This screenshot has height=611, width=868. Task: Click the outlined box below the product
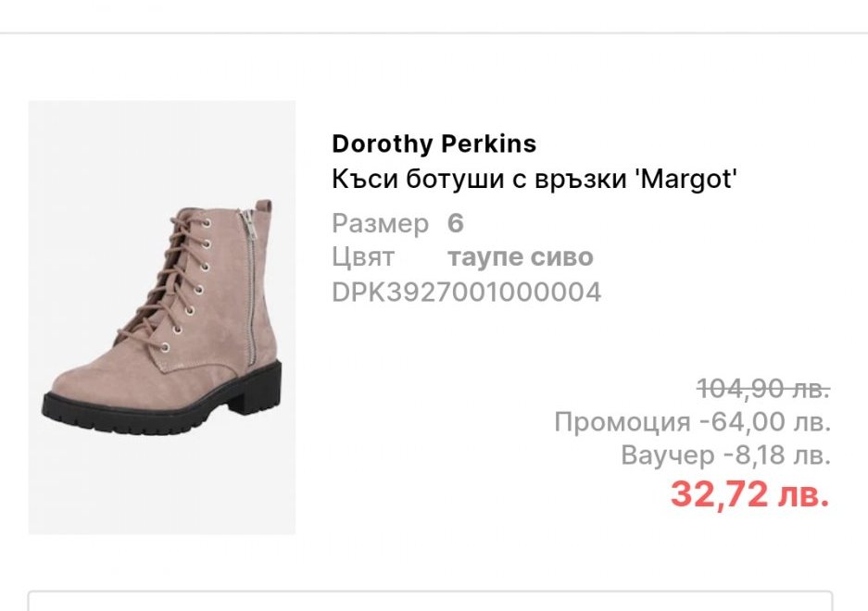coord(430,601)
